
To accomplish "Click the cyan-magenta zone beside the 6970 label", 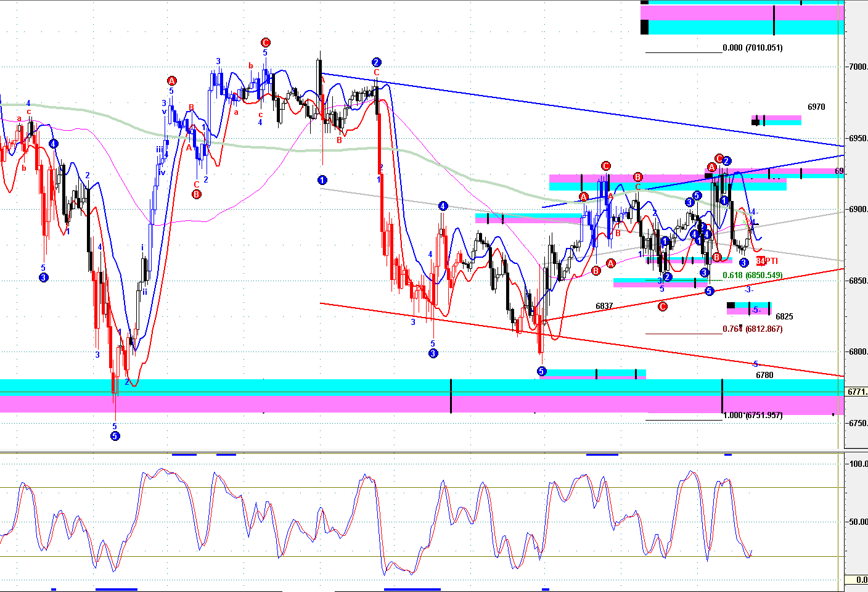I will point(777,120).
